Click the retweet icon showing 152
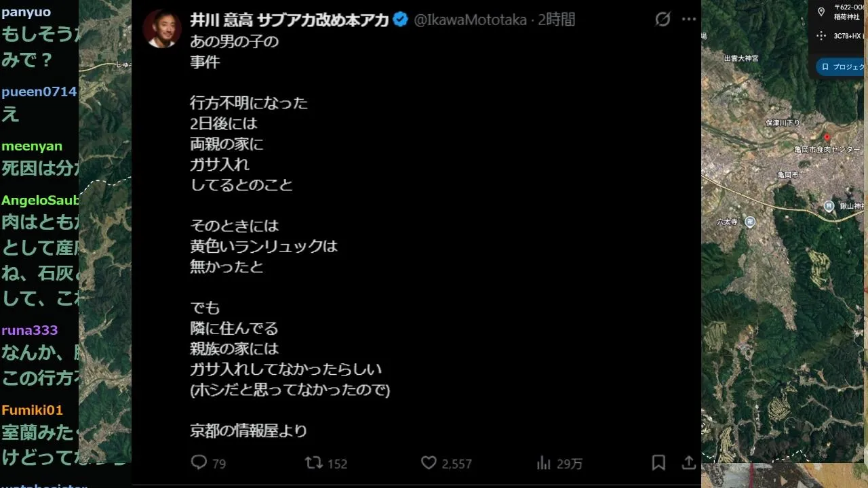Screen dimensions: 868x488 pos(313,463)
